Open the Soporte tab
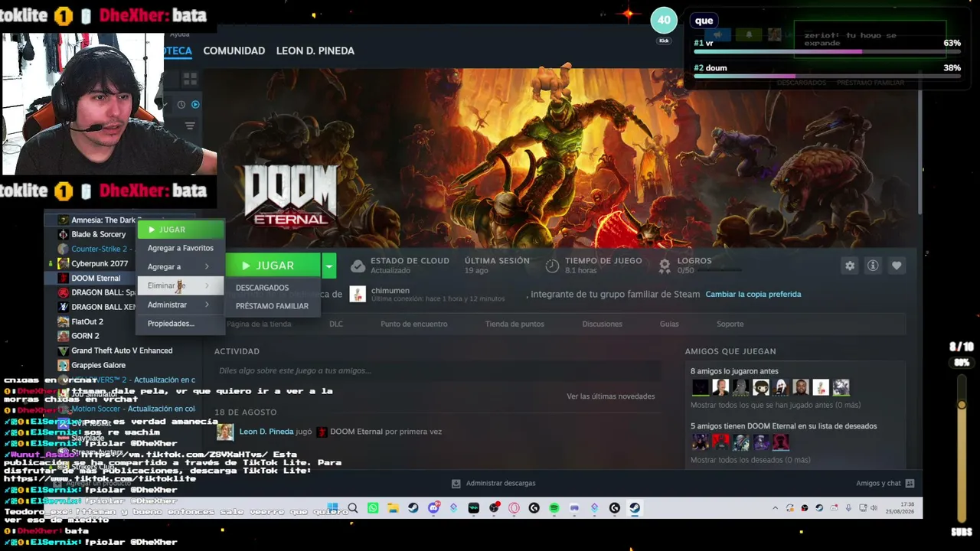The height and width of the screenshot is (551, 980). click(x=730, y=324)
